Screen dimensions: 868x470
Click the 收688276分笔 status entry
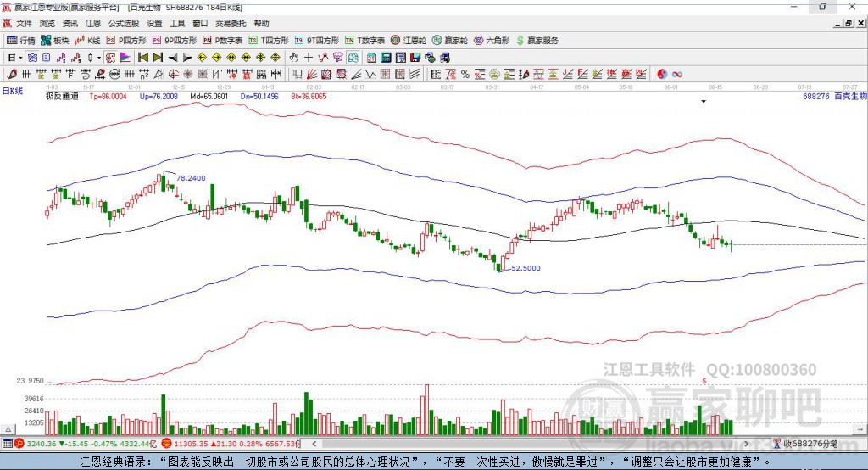click(x=806, y=444)
